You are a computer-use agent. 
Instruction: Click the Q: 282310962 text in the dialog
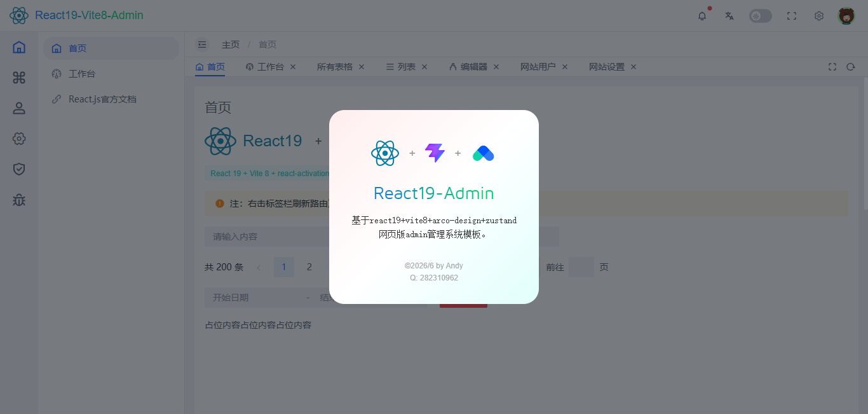(434, 278)
